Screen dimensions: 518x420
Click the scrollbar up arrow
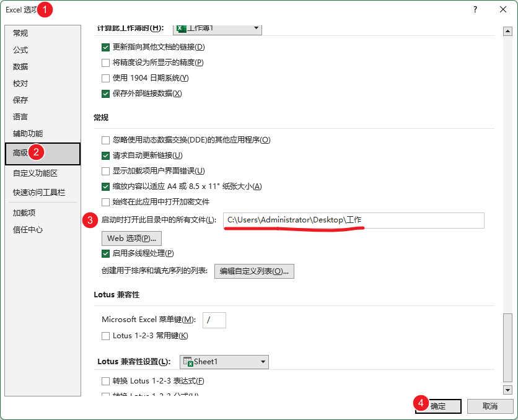coord(507,32)
